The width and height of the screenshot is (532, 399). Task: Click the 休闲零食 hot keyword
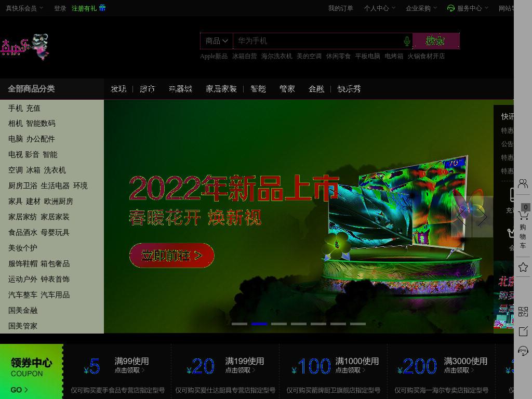coord(338,56)
